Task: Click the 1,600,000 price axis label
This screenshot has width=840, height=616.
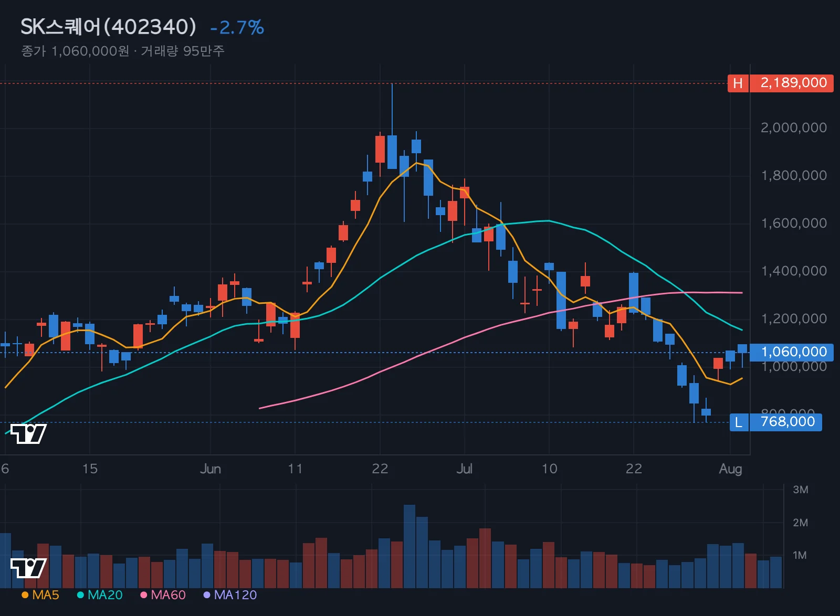Action: pos(794,223)
